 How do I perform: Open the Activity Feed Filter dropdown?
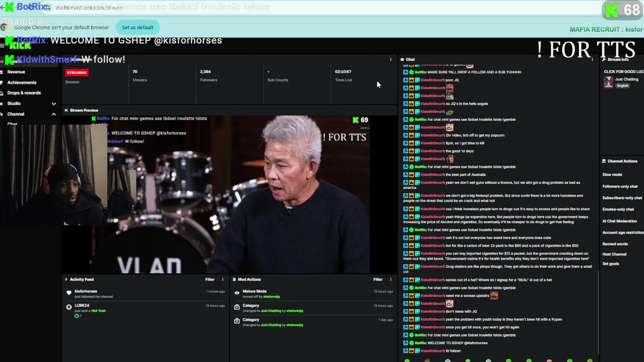coord(210,280)
